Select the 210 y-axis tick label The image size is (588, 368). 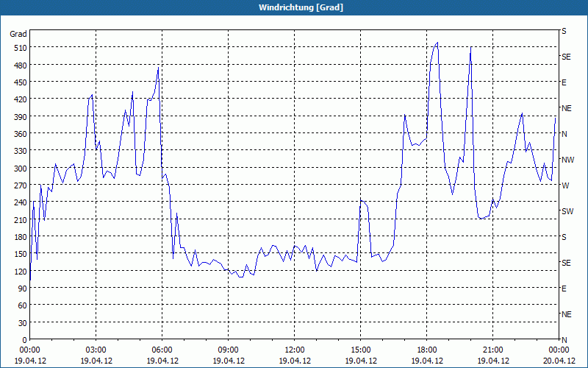(21, 219)
